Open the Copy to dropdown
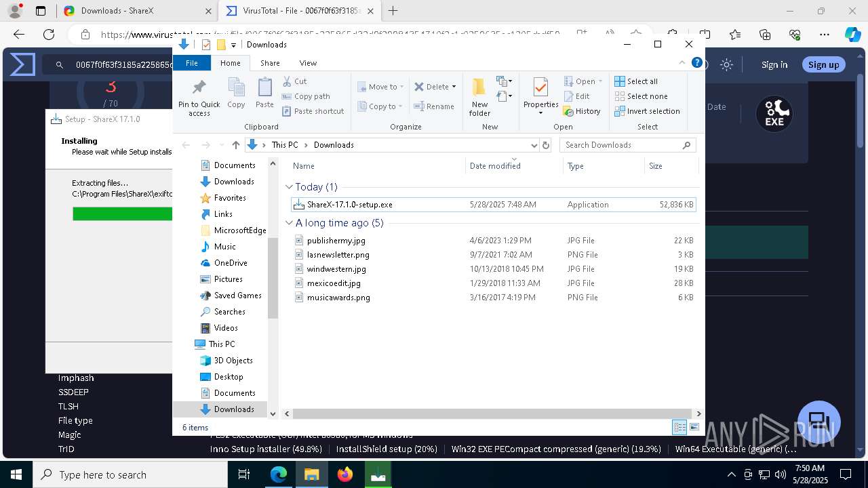 coord(380,106)
